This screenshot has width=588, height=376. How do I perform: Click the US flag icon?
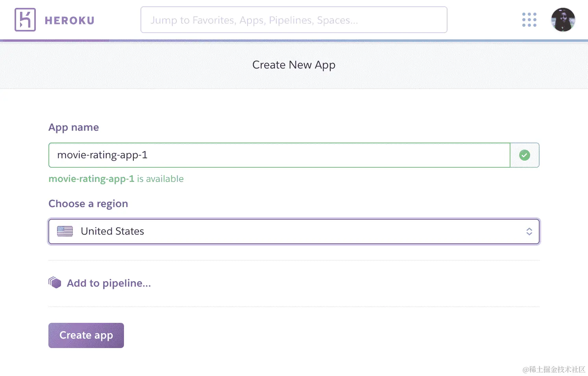pyautogui.click(x=65, y=231)
